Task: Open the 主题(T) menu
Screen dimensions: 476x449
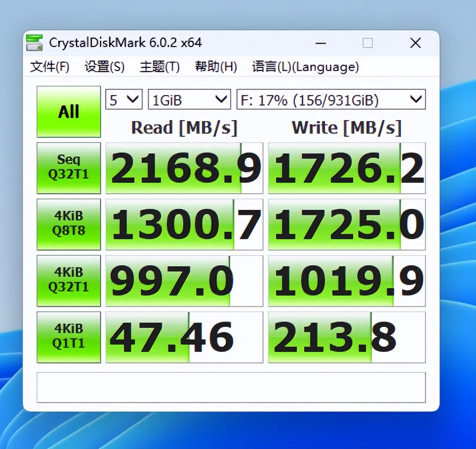Action: tap(158, 67)
